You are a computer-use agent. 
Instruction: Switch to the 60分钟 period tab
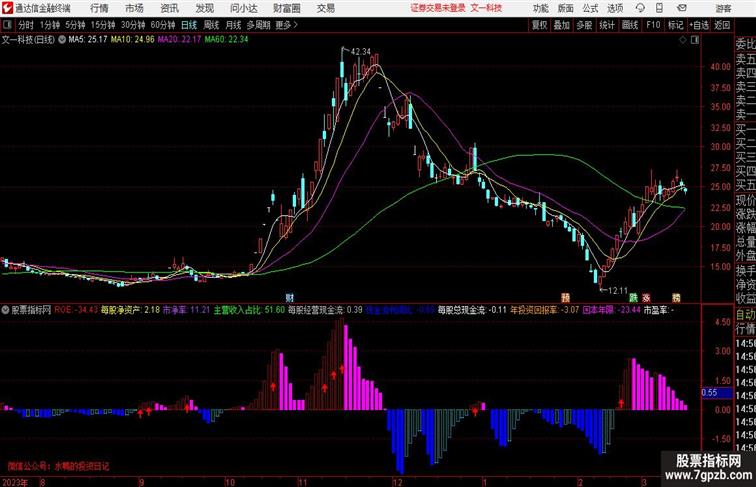[163, 25]
